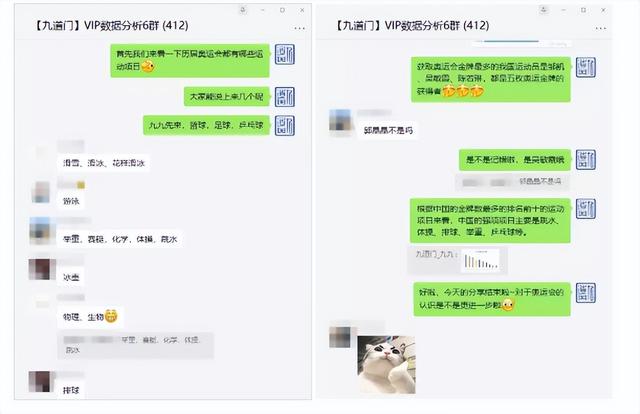
Task: Open the sender avatar beside the topmost right green message
Action: pyautogui.click(x=586, y=67)
